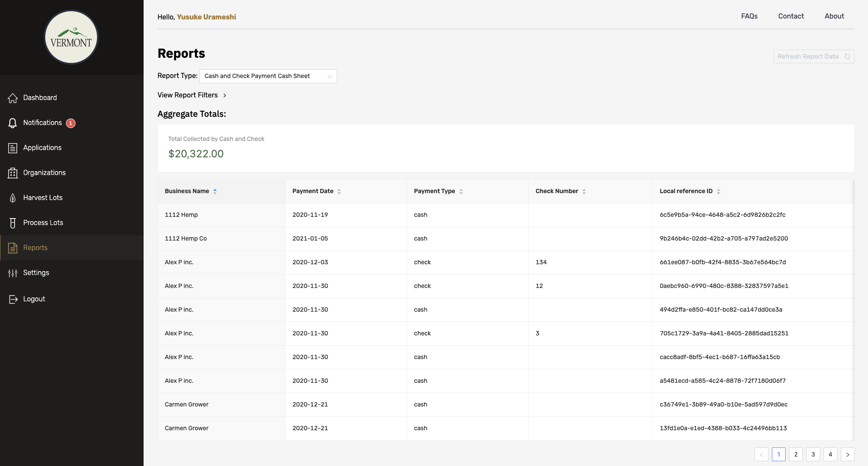Click reference ID 6c5e9b5a-94ce-4648-a5c2-6d9826b2c2fc

pyautogui.click(x=722, y=215)
